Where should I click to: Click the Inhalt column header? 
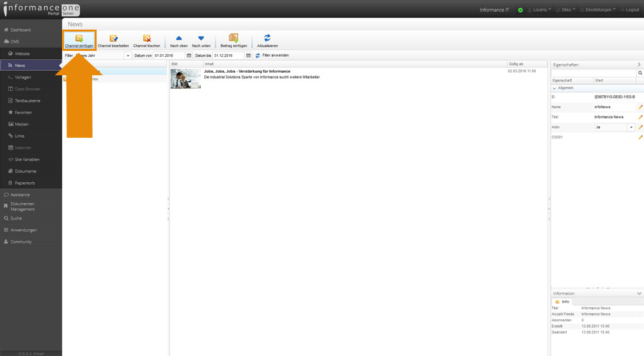coord(355,64)
